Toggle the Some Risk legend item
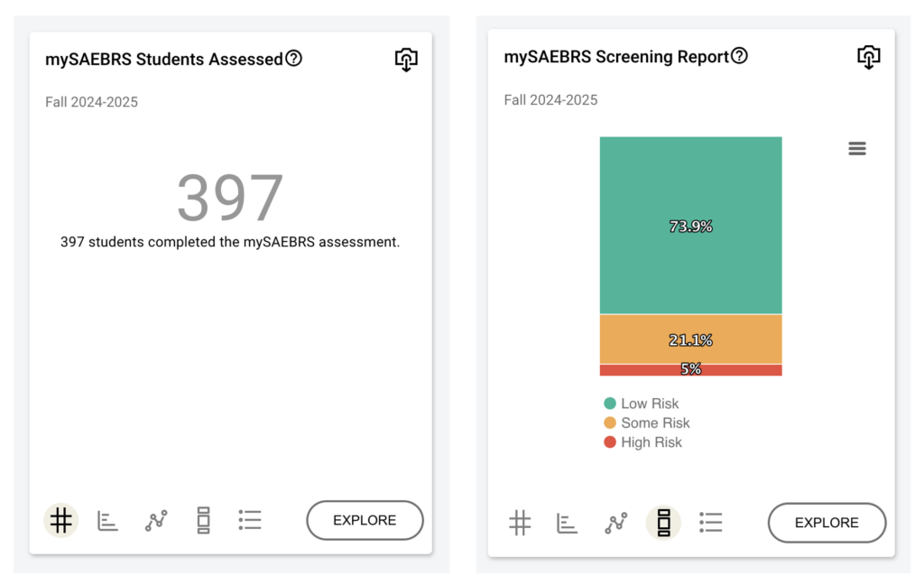The width and height of the screenshot is (924, 585). 646,422
